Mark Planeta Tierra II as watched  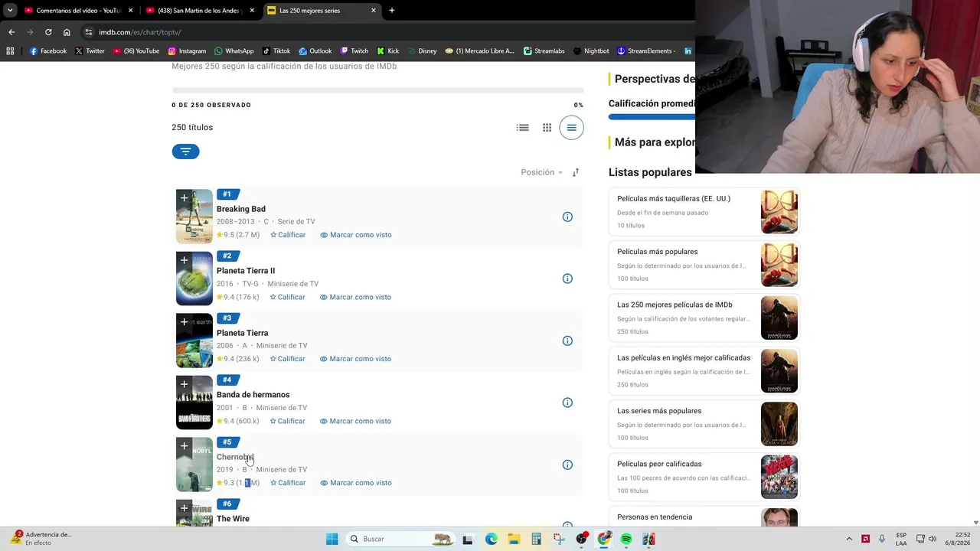[355, 297]
